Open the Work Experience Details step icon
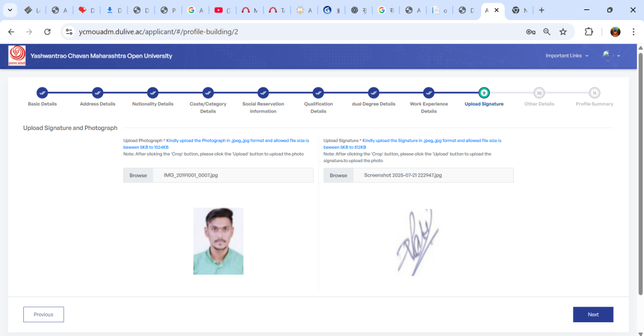This screenshot has height=336, width=644. 428,92
